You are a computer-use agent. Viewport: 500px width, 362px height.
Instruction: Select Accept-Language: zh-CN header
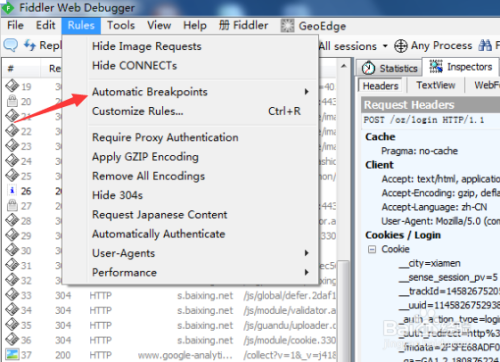434,207
